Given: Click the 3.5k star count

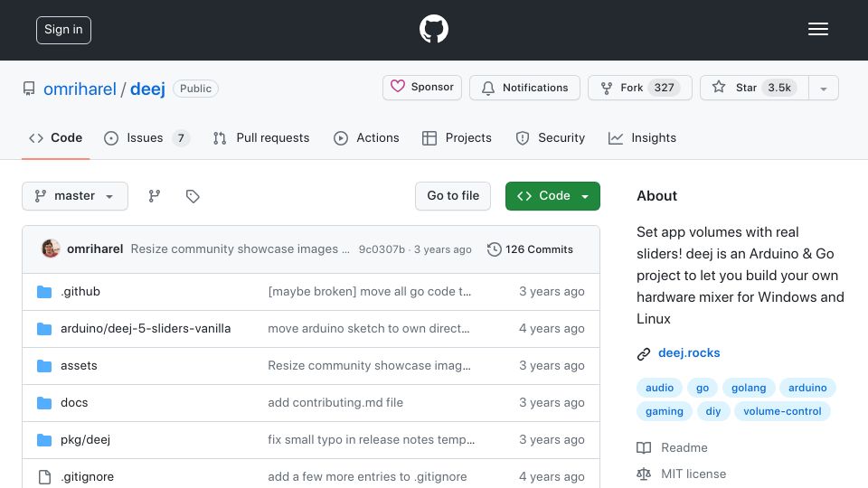Looking at the screenshot, I should pos(778,88).
